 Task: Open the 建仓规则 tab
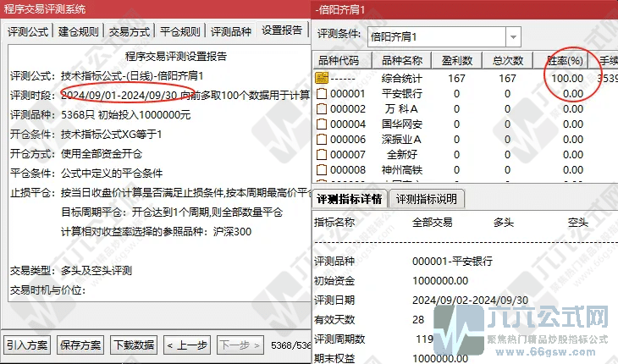(x=80, y=31)
